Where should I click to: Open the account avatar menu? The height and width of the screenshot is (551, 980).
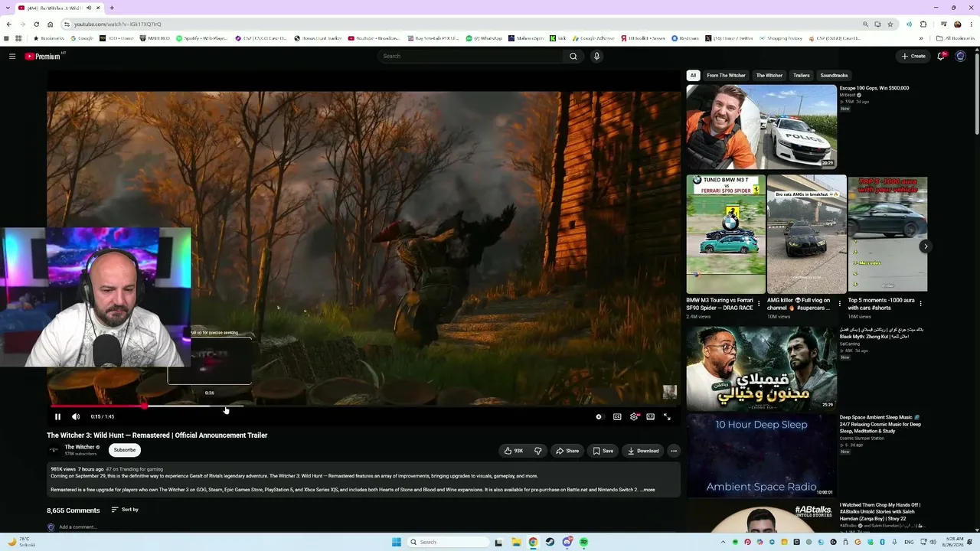pyautogui.click(x=960, y=56)
